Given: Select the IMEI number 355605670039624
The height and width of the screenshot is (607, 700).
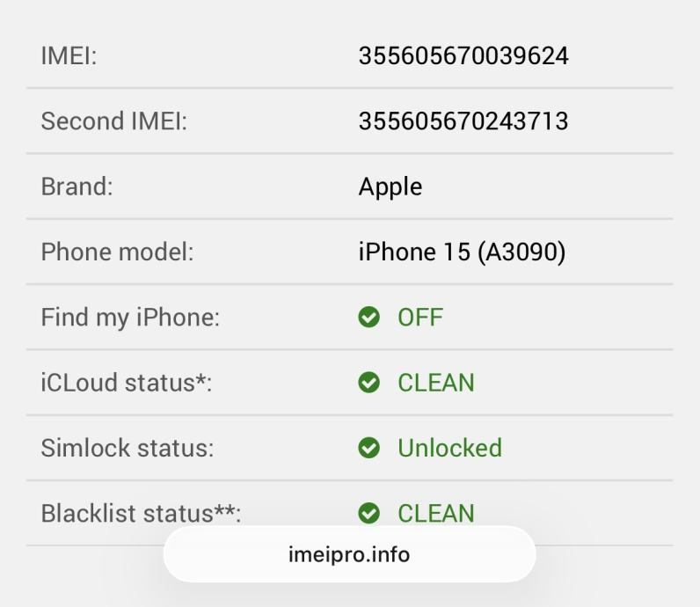Looking at the screenshot, I should tap(463, 56).
